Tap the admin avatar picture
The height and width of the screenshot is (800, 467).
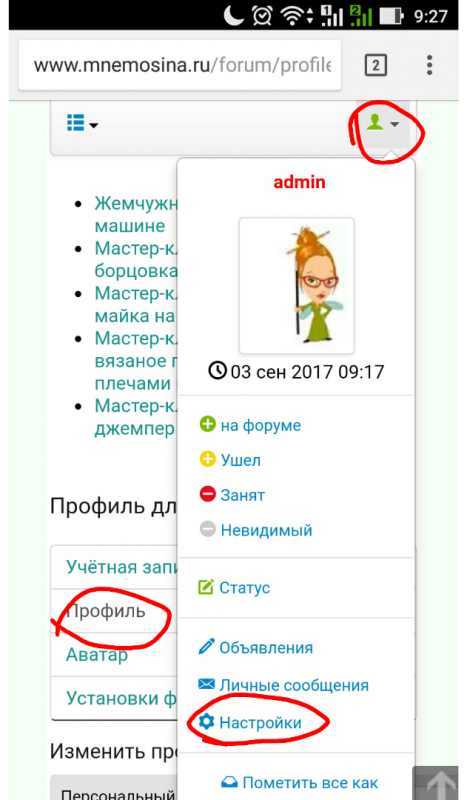(296, 286)
